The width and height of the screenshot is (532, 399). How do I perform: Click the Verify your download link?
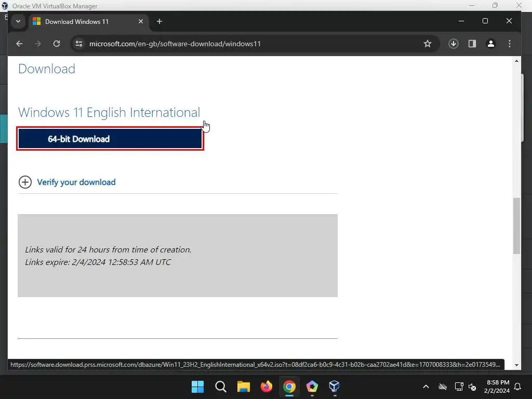pyautogui.click(x=76, y=182)
